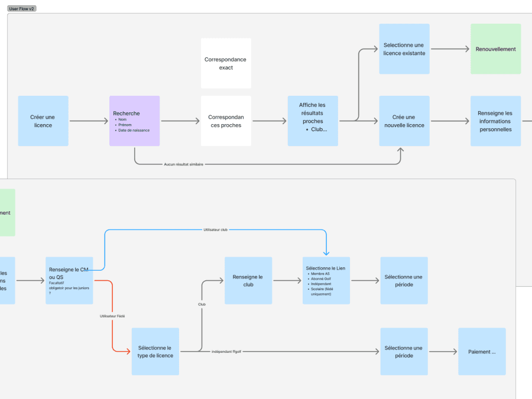
Task: Click the 'Aucun résultat similaire' connector label
Action: [x=184, y=165]
